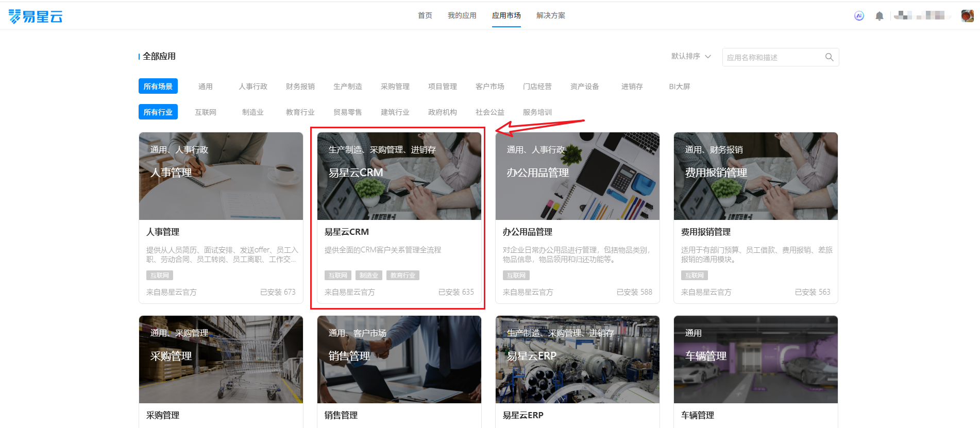Image resolution: width=980 pixels, height=428 pixels.
Task: Click the 费用报销管理 card title
Action: 706,232
